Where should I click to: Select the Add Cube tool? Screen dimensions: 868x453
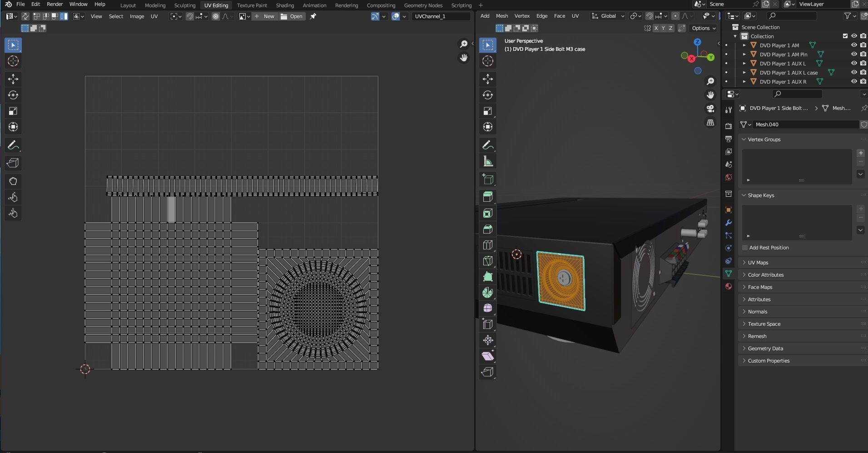pos(488,179)
